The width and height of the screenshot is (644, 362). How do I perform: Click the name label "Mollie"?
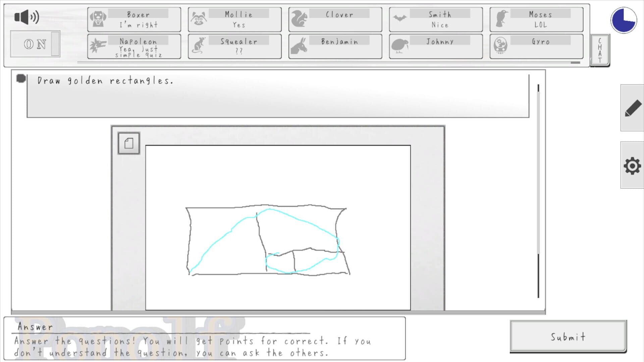pyautogui.click(x=238, y=14)
